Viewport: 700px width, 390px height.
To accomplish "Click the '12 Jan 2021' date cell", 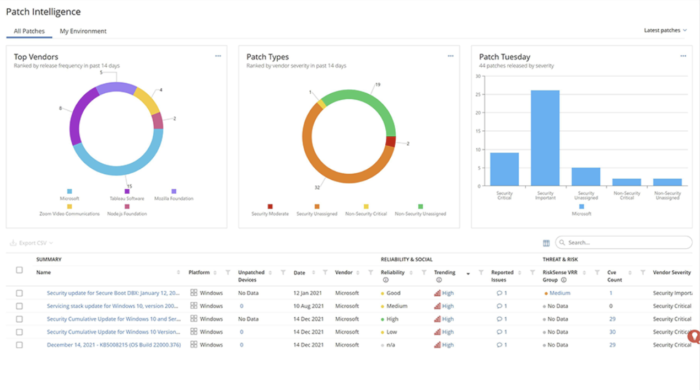I will 307,293.
